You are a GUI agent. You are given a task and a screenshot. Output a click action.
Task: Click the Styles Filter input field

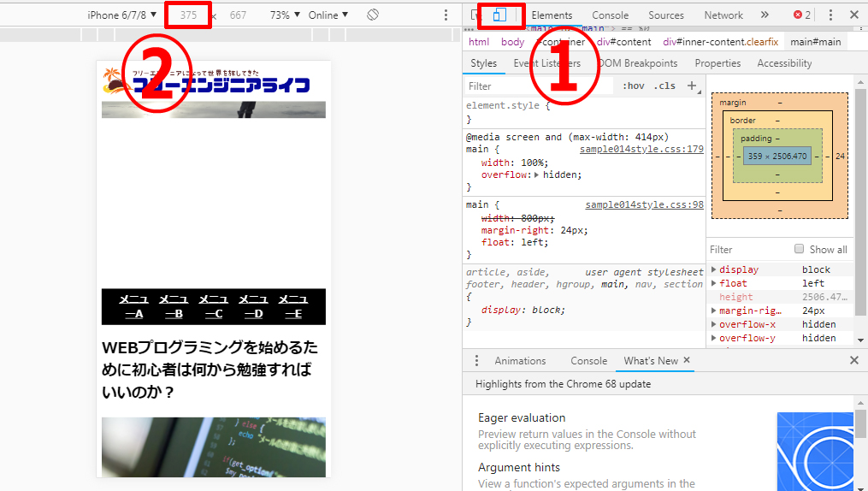click(539, 86)
